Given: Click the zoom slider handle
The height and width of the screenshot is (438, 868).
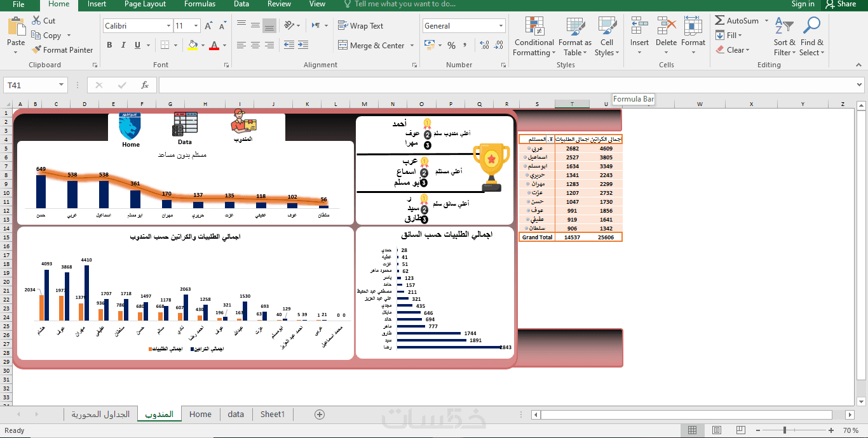Looking at the screenshot, I should 785,430.
